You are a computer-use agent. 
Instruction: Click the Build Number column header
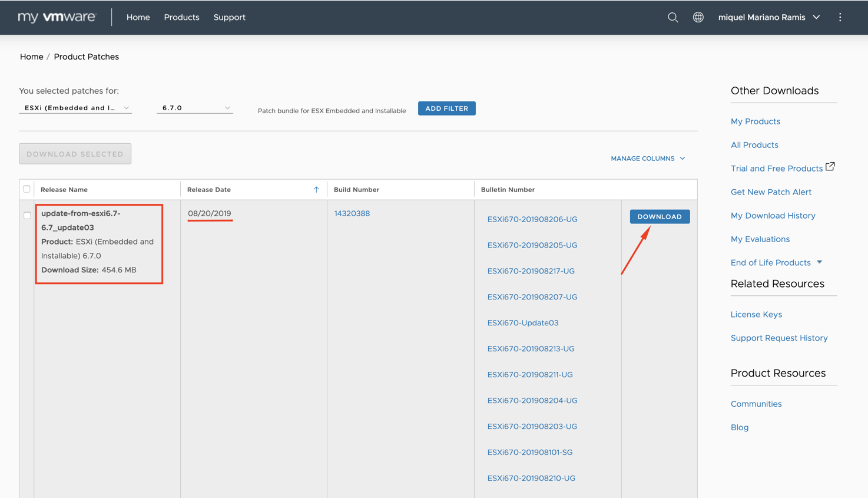pyautogui.click(x=356, y=190)
